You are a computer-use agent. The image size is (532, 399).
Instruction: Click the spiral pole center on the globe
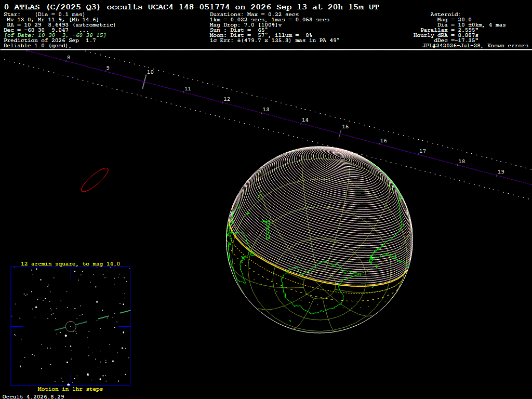343,158
